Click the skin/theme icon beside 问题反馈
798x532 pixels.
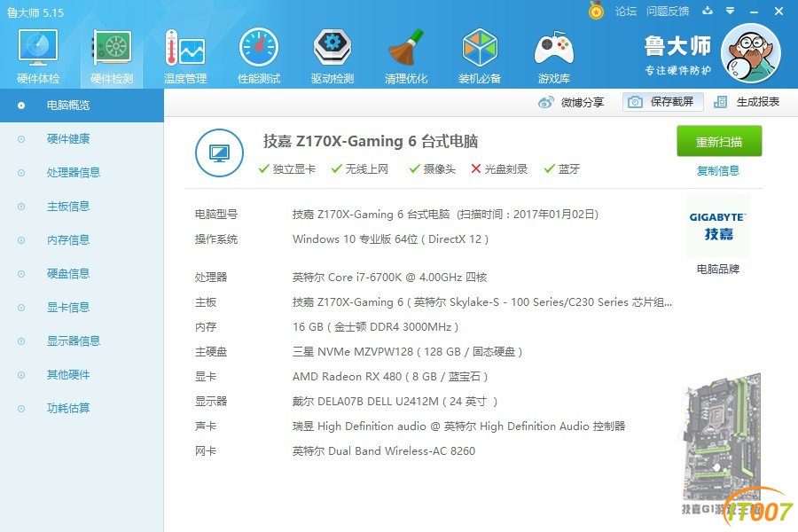click(x=708, y=11)
